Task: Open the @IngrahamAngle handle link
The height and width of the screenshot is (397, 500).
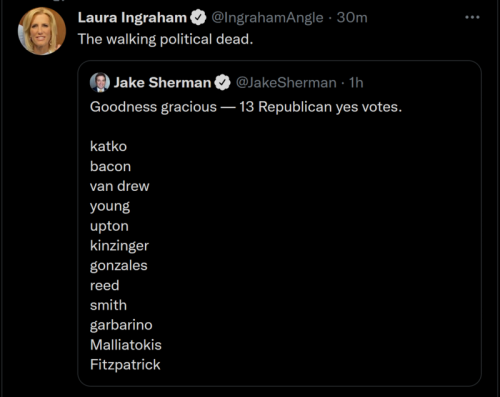Action: click(267, 18)
